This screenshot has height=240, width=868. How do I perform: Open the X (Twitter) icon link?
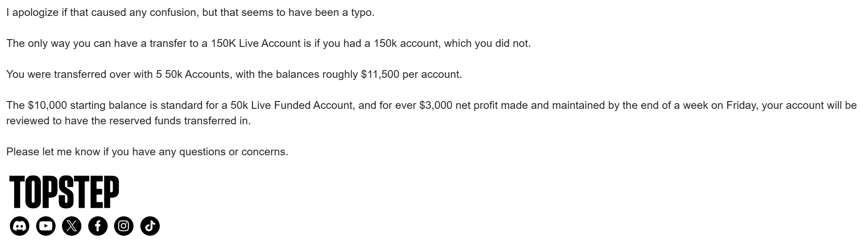[72, 226]
